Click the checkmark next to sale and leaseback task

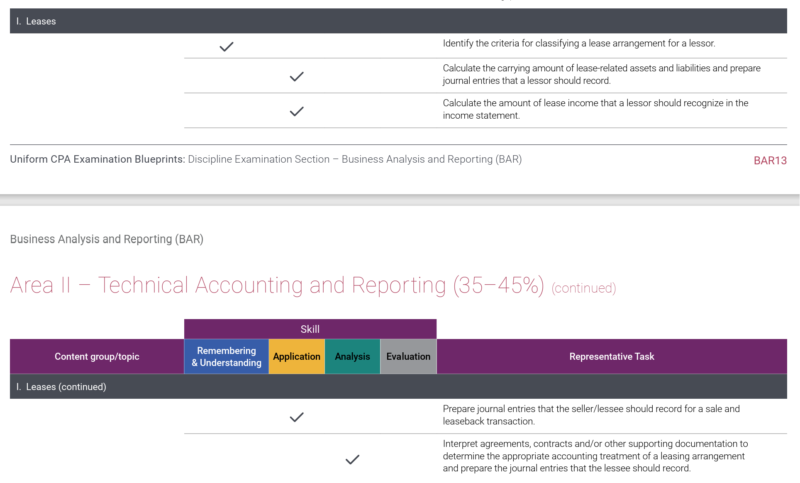coord(296,417)
